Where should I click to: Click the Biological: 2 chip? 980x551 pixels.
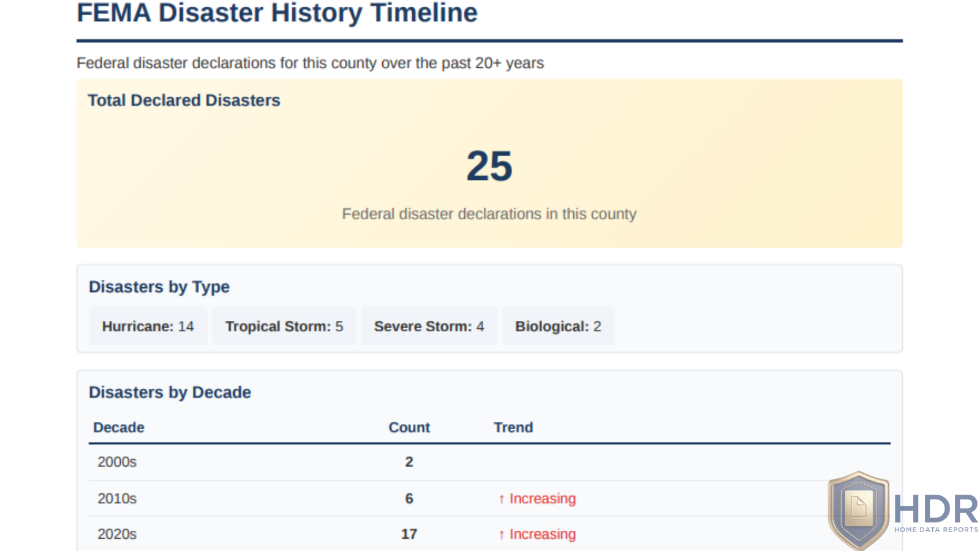(x=558, y=326)
